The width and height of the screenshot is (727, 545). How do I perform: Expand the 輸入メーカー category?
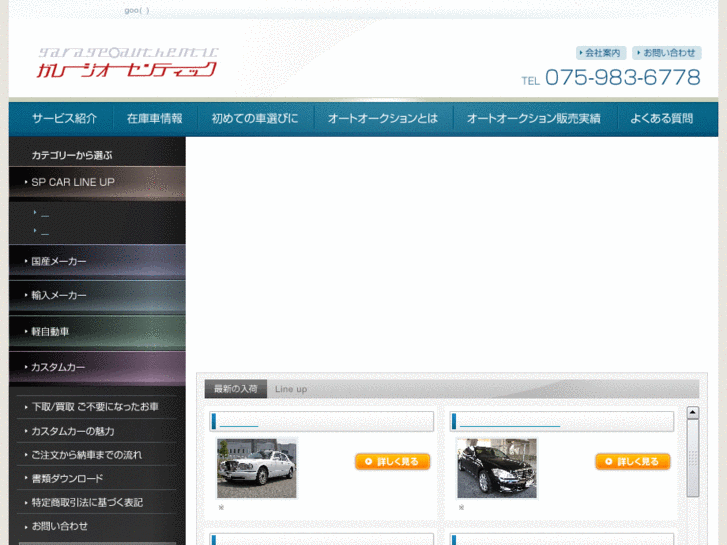(97, 296)
